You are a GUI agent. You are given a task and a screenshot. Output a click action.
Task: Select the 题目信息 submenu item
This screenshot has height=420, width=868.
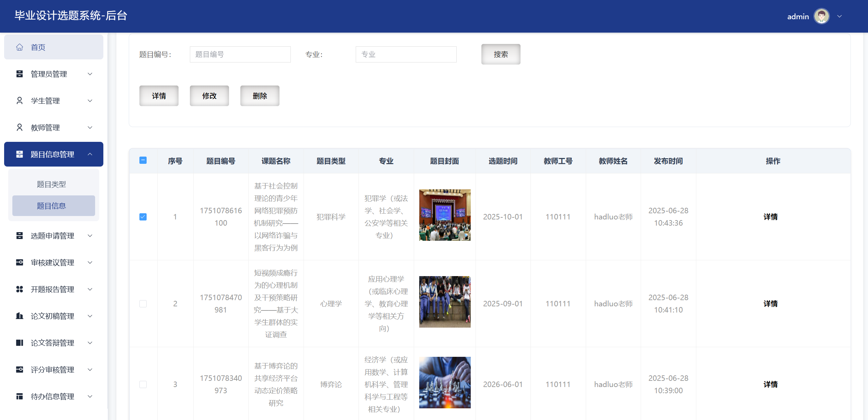52,206
